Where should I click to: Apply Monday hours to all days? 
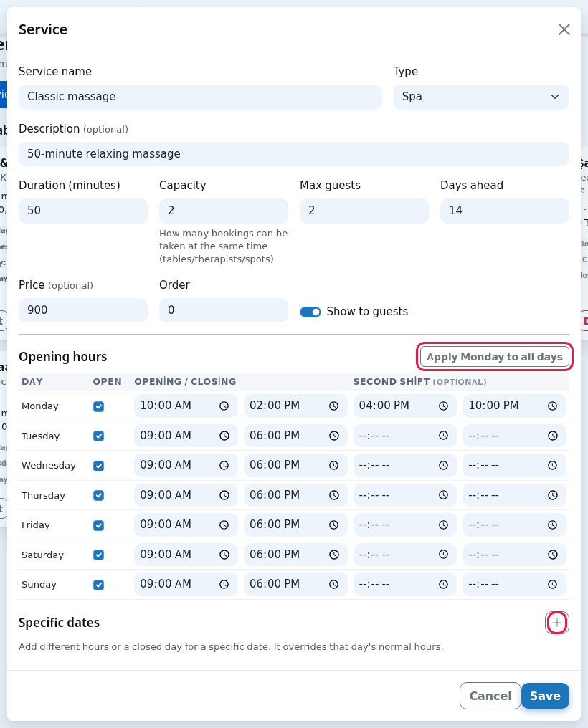(495, 357)
